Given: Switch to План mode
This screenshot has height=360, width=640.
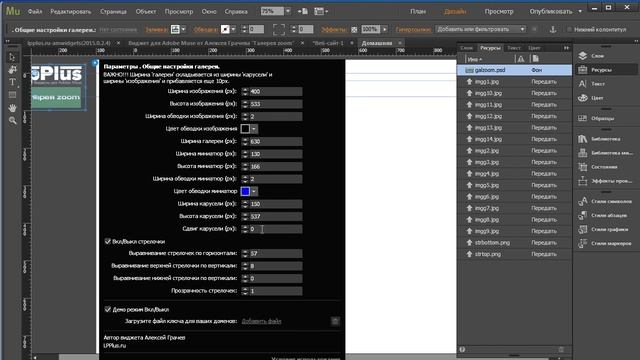Looking at the screenshot, I should click(418, 11).
